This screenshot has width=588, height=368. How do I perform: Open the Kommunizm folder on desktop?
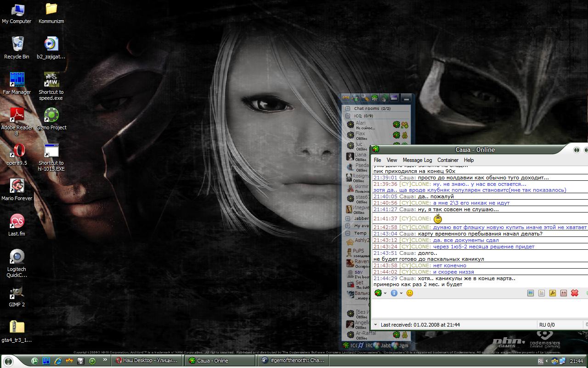[x=51, y=14]
